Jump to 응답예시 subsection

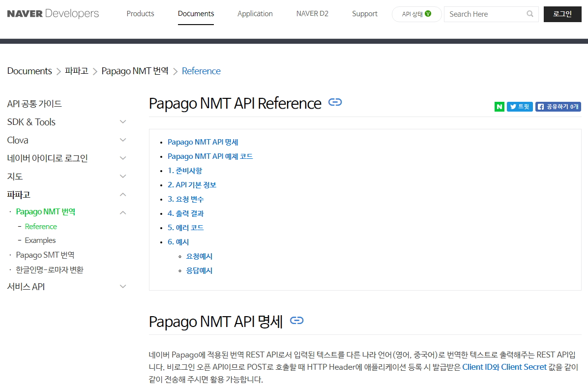click(200, 270)
